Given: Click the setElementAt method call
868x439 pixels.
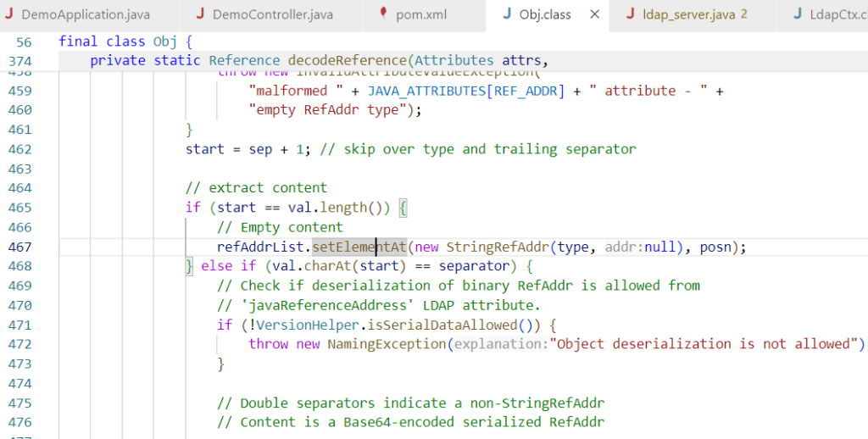Looking at the screenshot, I should (359, 247).
